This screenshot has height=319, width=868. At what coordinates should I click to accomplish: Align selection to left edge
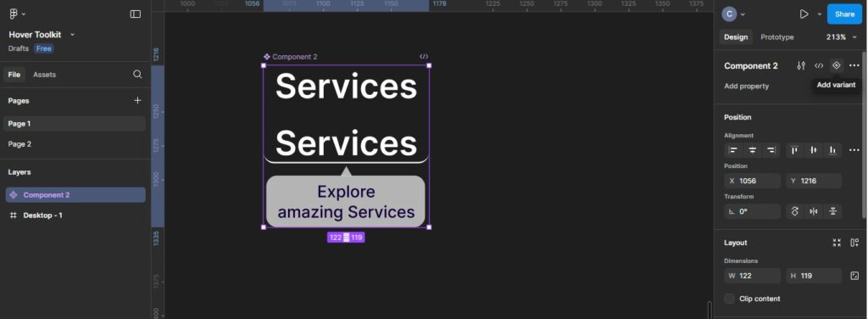click(x=733, y=150)
